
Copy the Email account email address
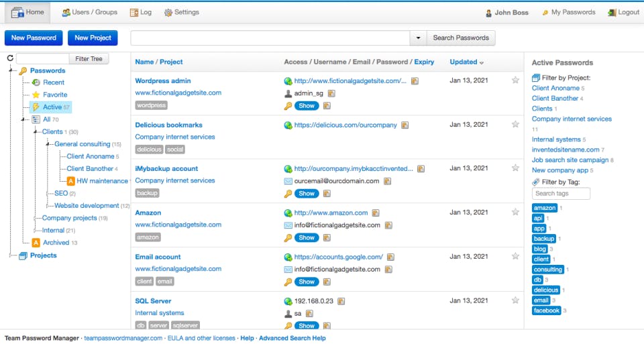pyautogui.click(x=388, y=270)
